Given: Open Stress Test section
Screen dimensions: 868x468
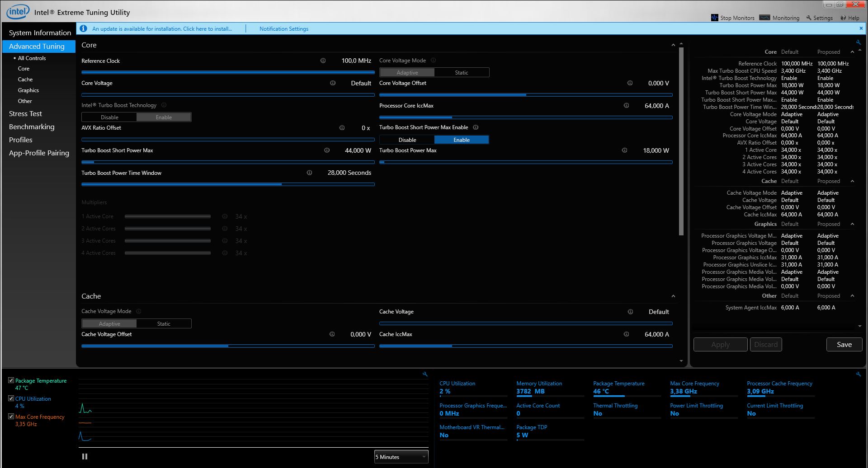Looking at the screenshot, I should pos(25,113).
